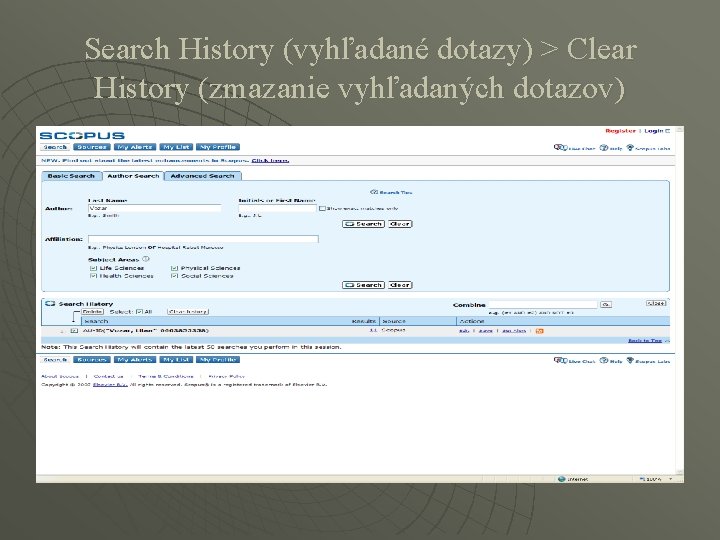Open the bottom Sources navigation tab
This screenshot has height=540, width=720.
92,360
